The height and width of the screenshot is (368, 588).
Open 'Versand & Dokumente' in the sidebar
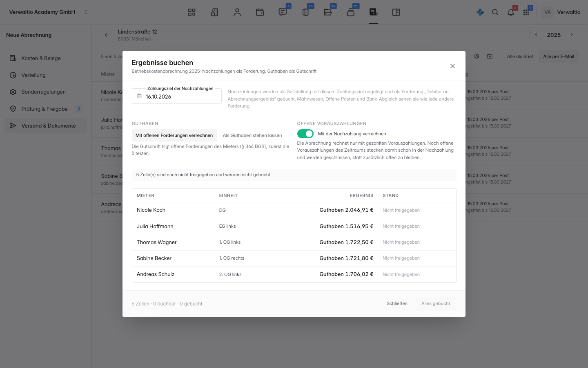click(x=46, y=126)
